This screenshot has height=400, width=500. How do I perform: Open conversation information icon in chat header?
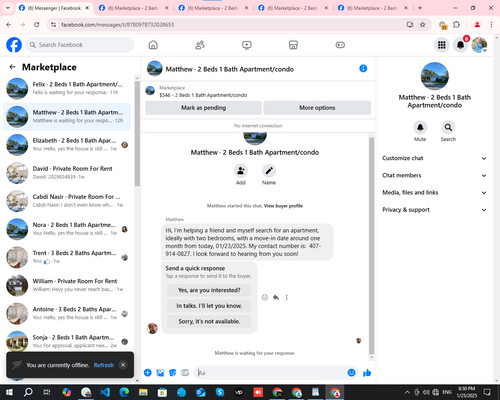tap(363, 68)
